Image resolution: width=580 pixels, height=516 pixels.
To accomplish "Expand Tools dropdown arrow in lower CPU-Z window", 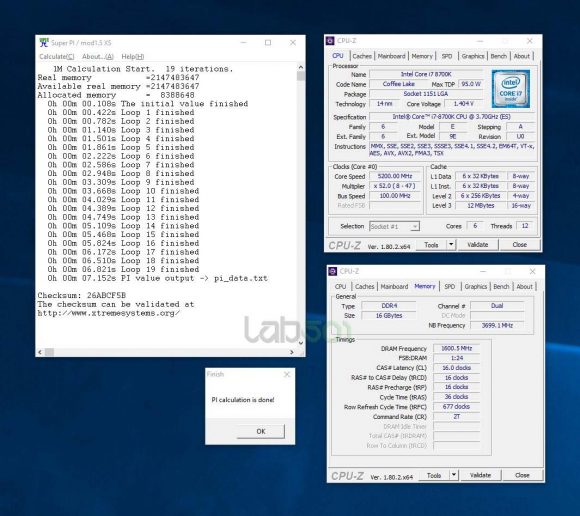I will [x=454, y=475].
